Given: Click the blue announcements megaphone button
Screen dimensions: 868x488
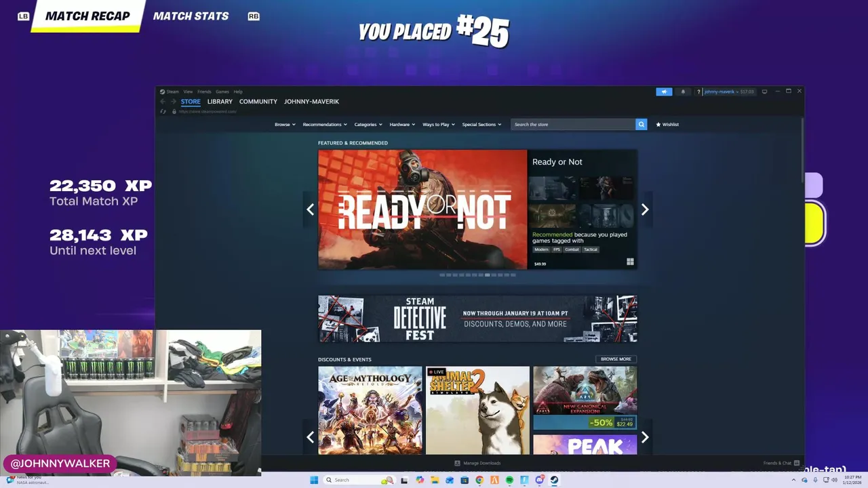Looking at the screenshot, I should point(664,91).
